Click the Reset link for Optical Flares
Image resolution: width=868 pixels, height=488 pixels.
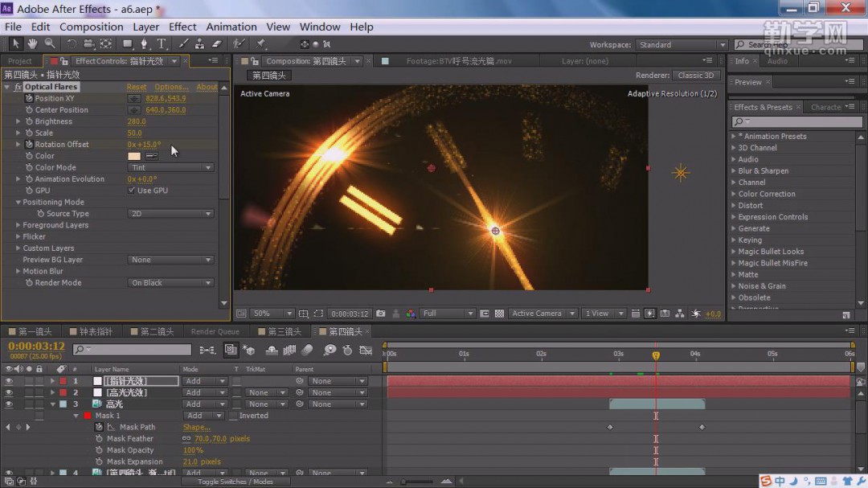(x=136, y=87)
